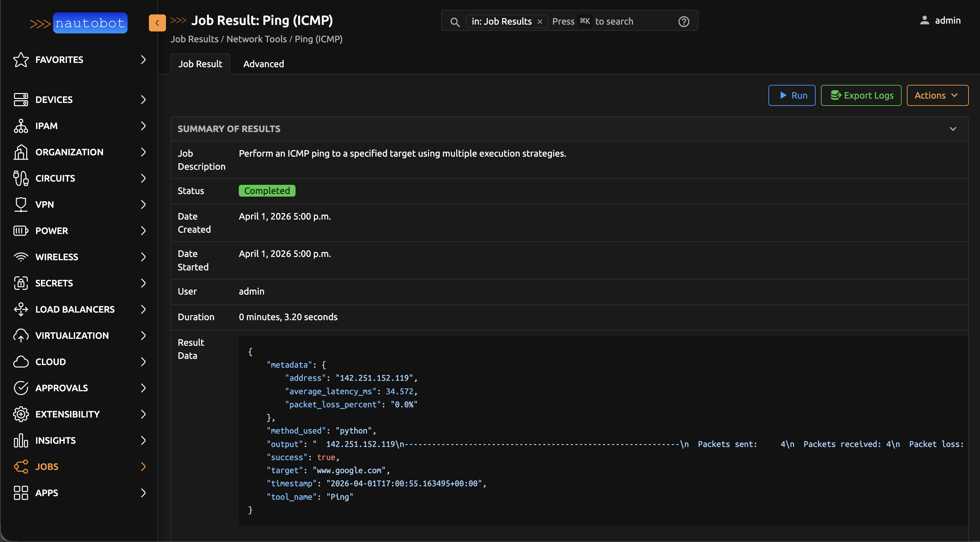This screenshot has height=542, width=980.
Task: Open the Actions dropdown
Action: pos(937,95)
